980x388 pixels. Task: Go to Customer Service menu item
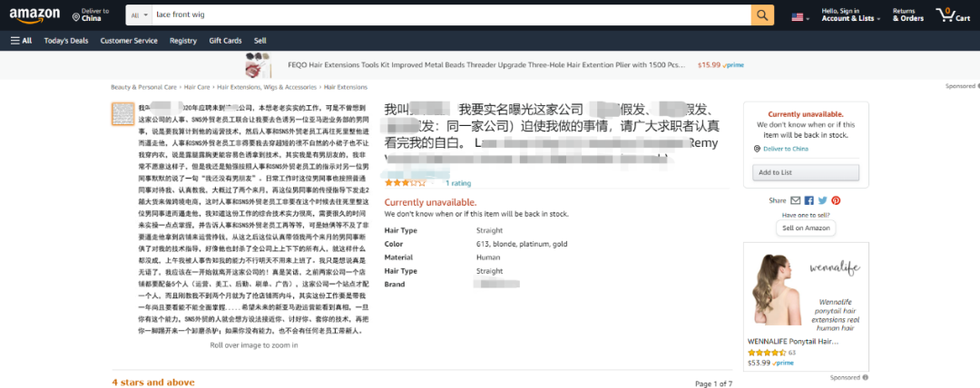[129, 41]
